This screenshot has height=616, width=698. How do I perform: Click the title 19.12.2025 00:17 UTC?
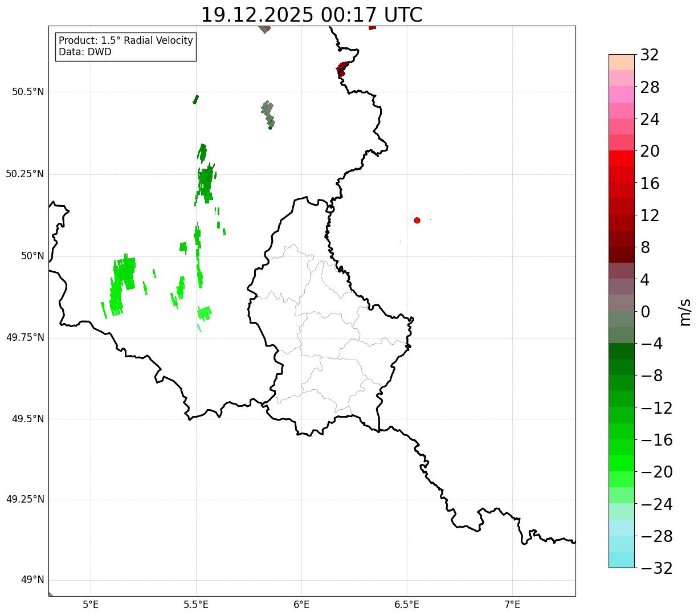(x=312, y=15)
